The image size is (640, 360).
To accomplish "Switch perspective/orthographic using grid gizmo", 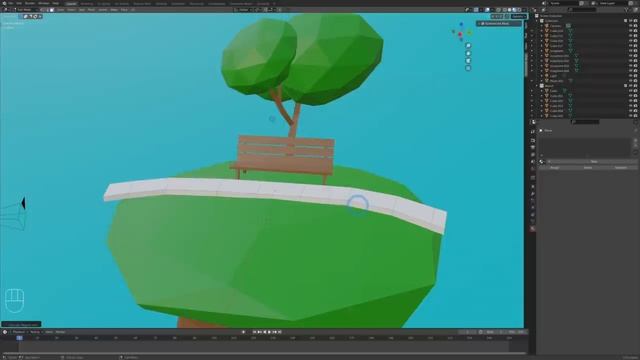I will [468, 68].
